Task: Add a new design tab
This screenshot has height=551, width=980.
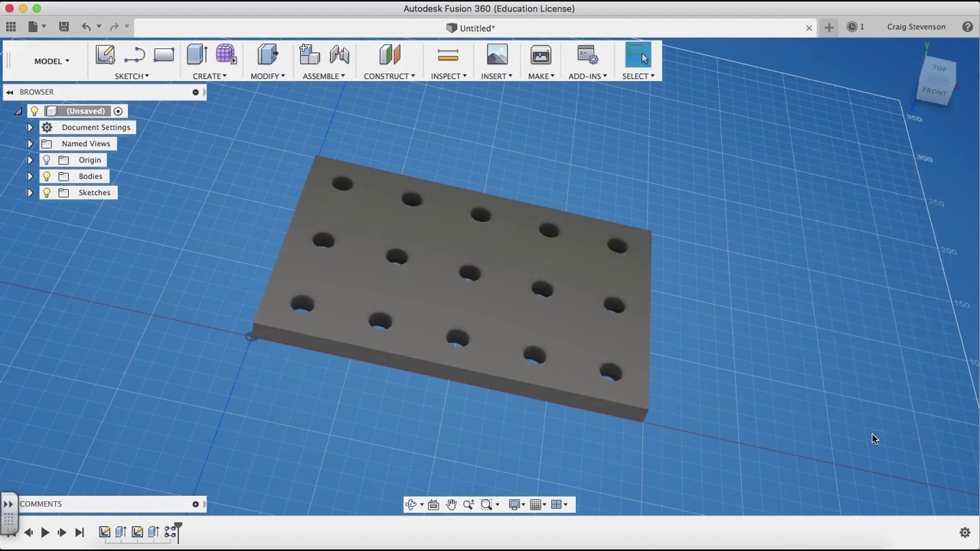Action: point(828,28)
